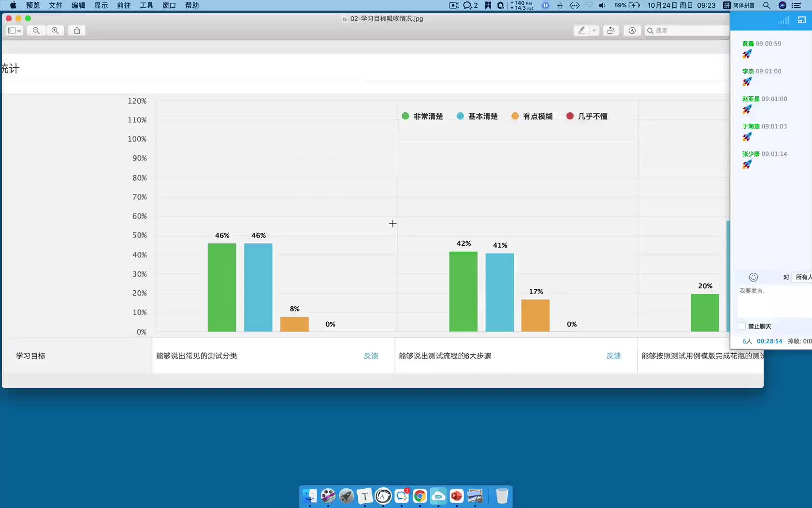
Task: Toggle the 几乎不懂 legend item
Action: coord(587,116)
